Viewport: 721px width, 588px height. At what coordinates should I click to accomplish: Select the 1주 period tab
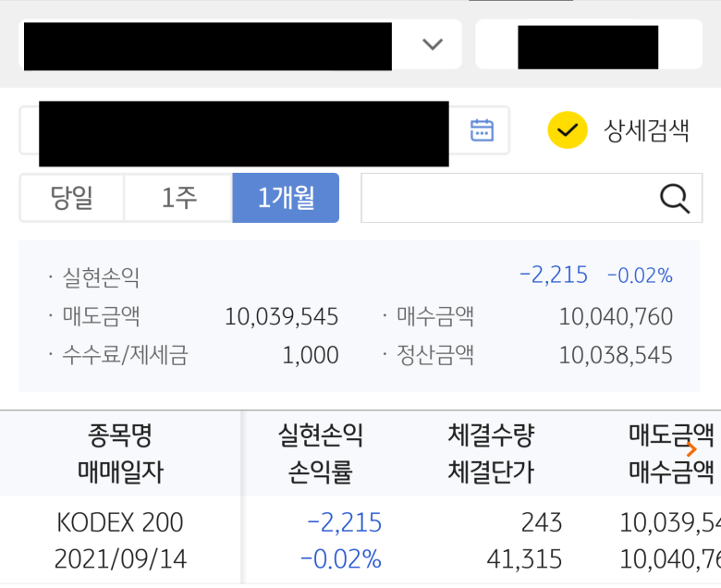[x=178, y=198]
